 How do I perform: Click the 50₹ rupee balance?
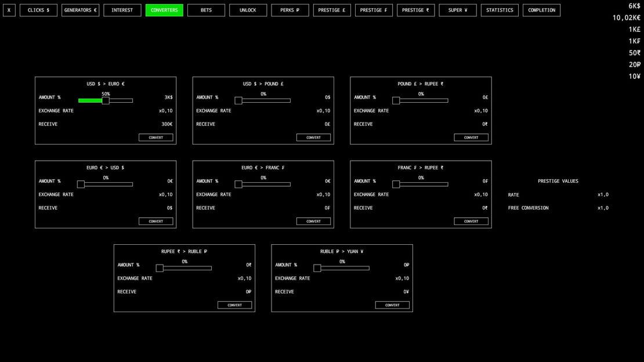click(x=635, y=53)
